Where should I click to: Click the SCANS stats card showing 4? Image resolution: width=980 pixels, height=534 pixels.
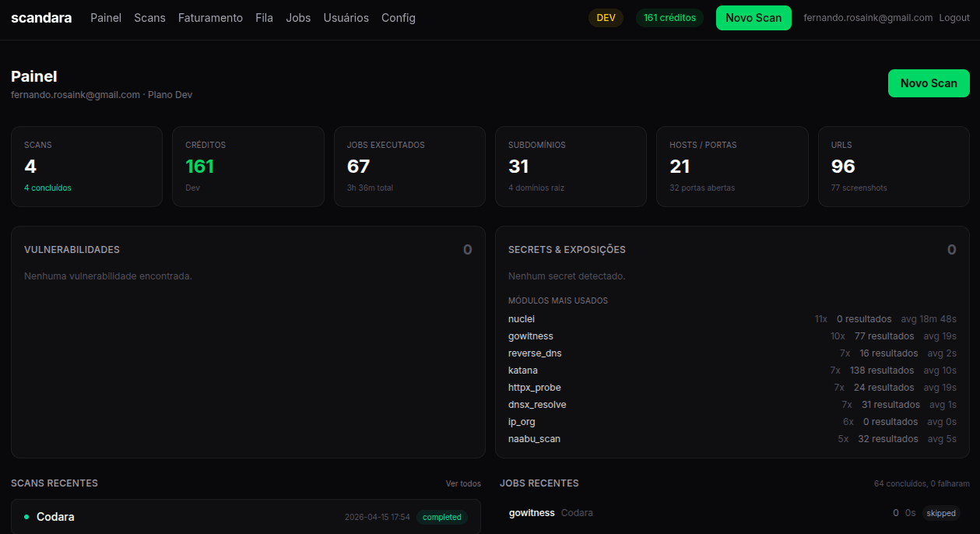(86, 166)
